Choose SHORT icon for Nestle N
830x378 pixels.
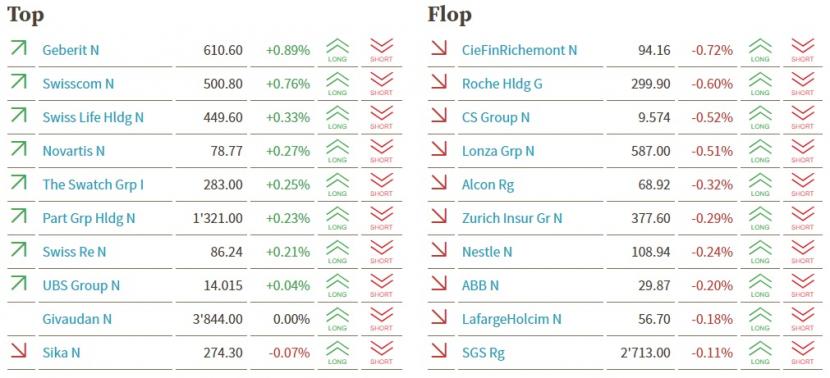[x=802, y=252]
